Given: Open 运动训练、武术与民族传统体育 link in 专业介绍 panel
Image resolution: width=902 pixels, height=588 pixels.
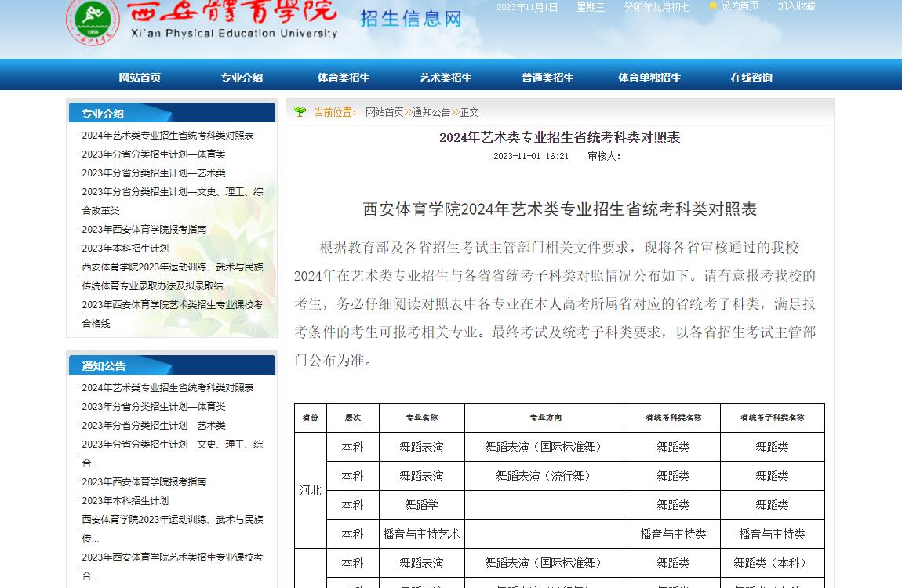Looking at the screenshot, I should click(x=173, y=277).
